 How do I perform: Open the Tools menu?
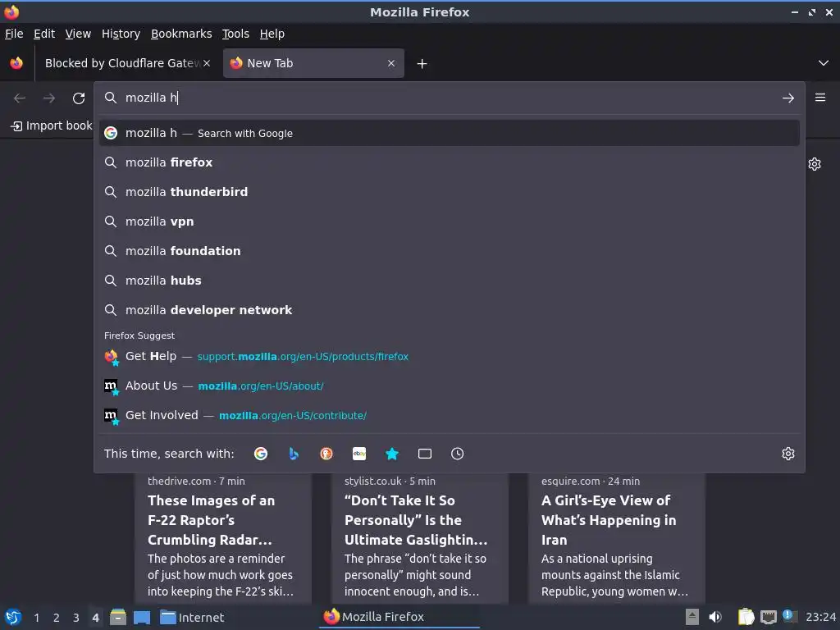235,34
